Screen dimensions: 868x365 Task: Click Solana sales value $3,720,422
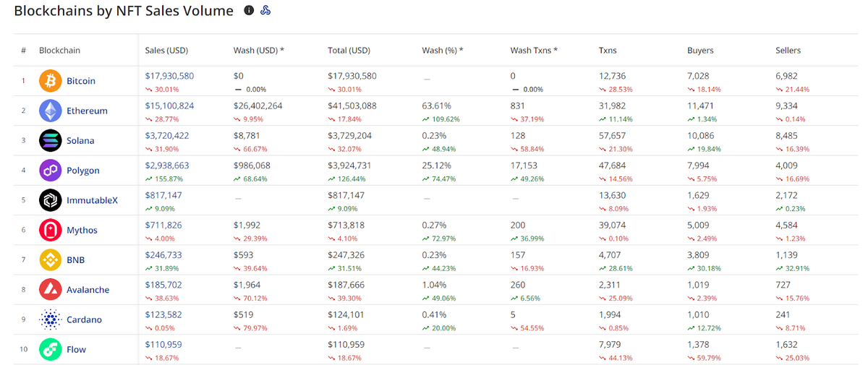[167, 135]
